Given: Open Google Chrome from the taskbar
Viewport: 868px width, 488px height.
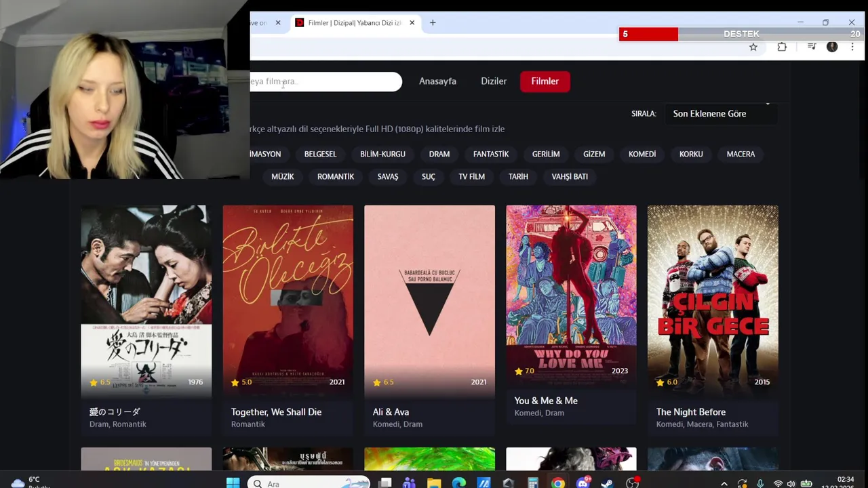Looking at the screenshot, I should pos(558,483).
